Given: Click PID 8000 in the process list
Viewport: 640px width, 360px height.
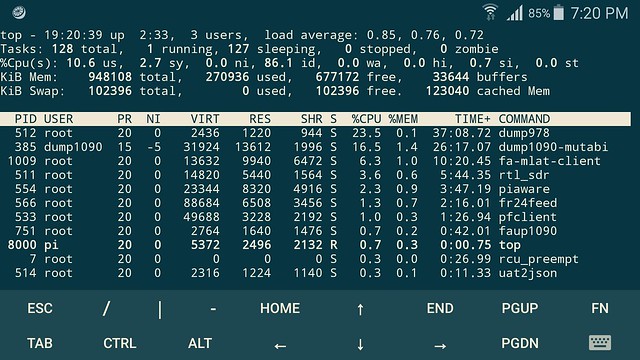Looking at the screenshot, I should point(22,245).
